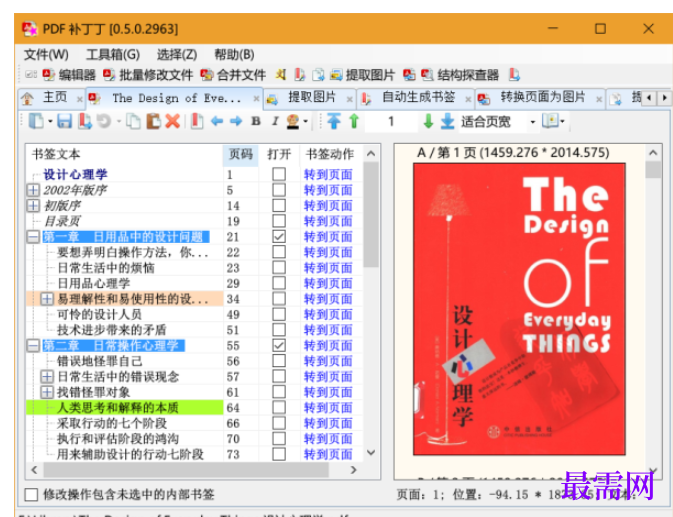Viewport: 673px width, 517px height.
Task: Click the undo arrow icon
Action: (103, 121)
